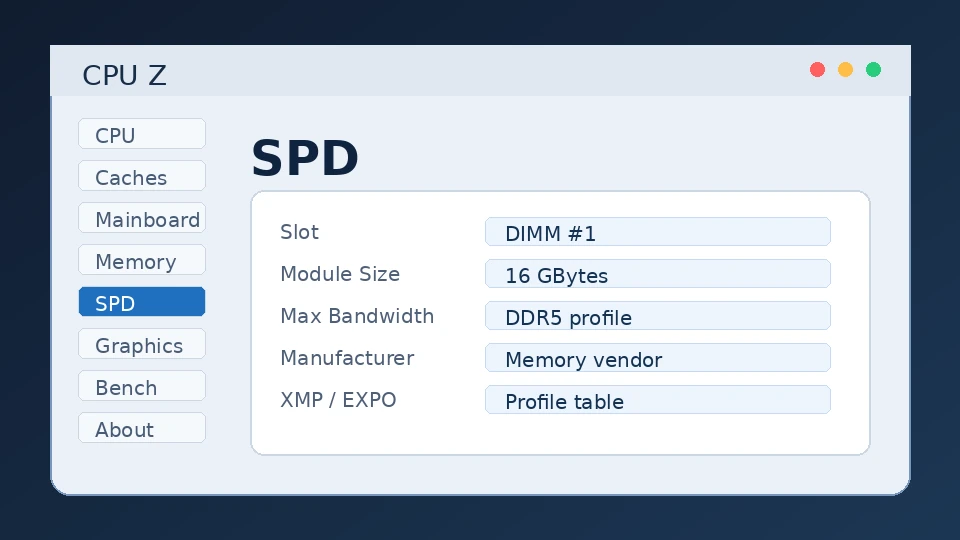Select the 16 GBytes module size field

click(658, 274)
